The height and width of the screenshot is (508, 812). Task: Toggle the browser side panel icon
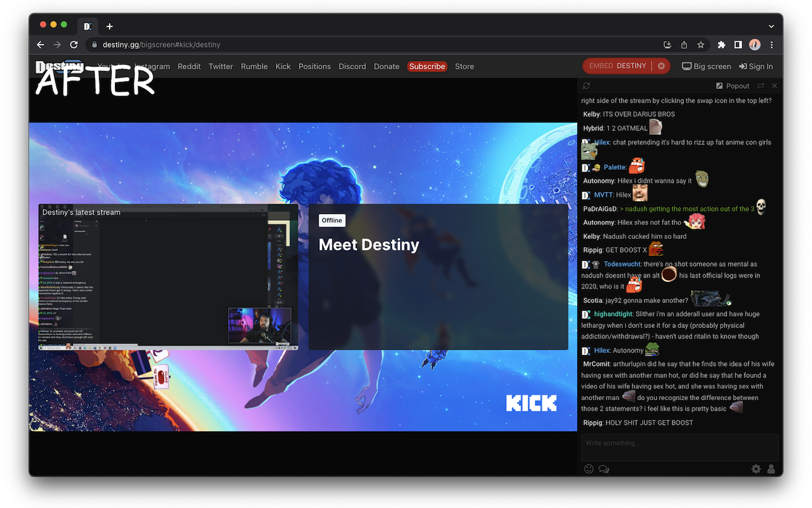coord(738,44)
